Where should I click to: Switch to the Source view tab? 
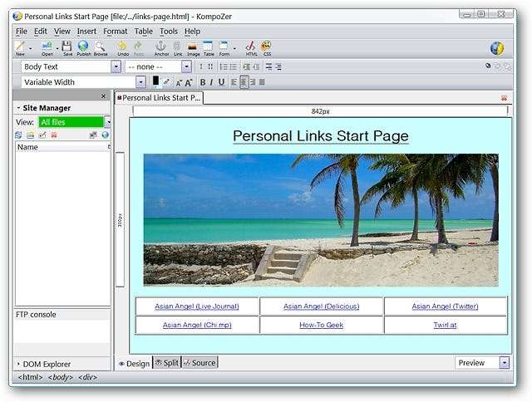point(199,363)
